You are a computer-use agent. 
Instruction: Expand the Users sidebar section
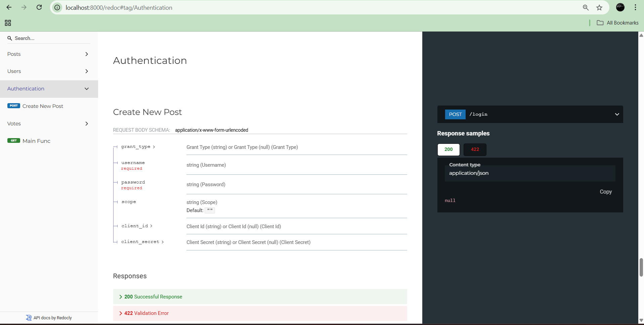coord(49,71)
